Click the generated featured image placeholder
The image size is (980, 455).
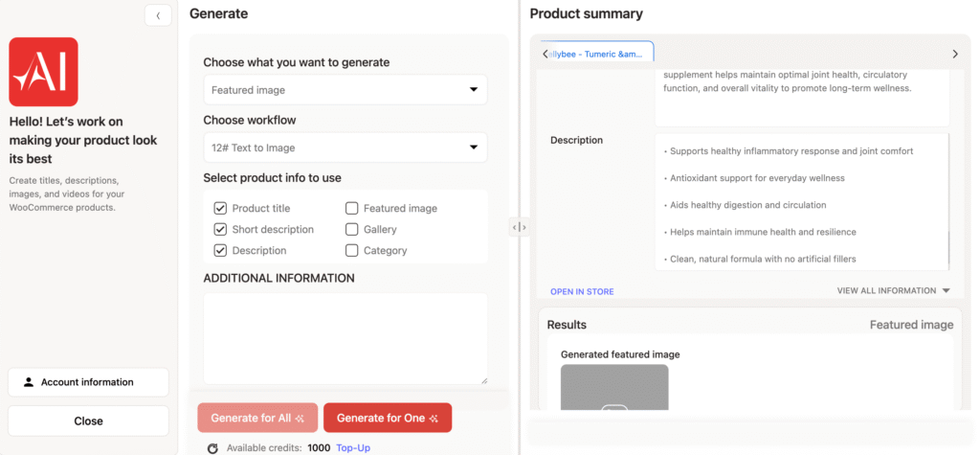(x=613, y=388)
